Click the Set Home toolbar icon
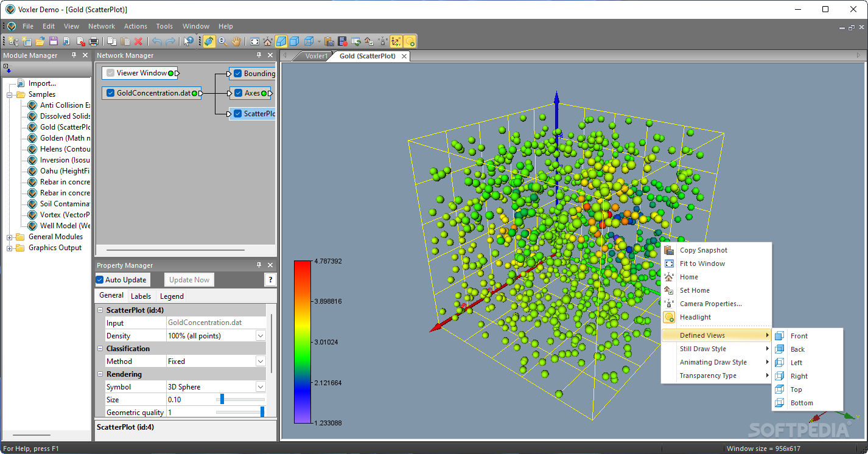868x454 pixels. click(x=368, y=41)
